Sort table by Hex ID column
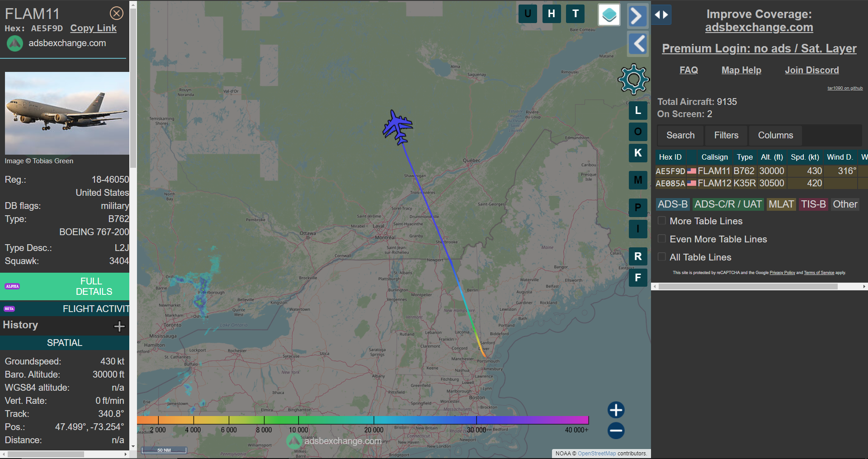This screenshot has height=459, width=868. [x=670, y=157]
